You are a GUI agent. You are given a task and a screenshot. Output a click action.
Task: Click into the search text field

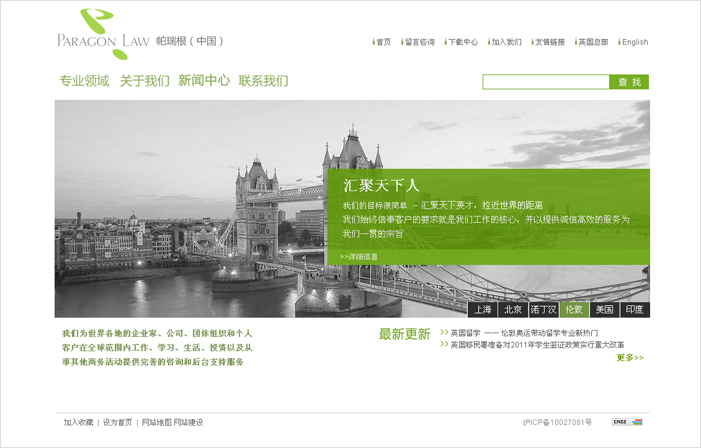click(545, 82)
